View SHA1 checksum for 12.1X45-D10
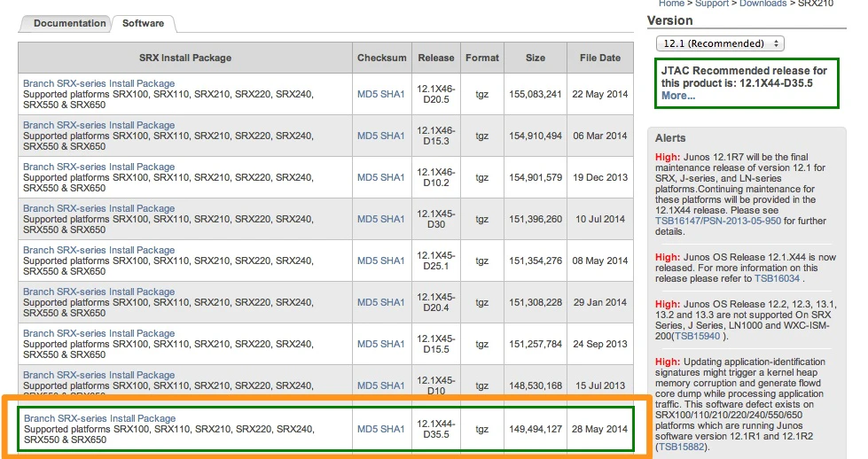 tap(393, 385)
